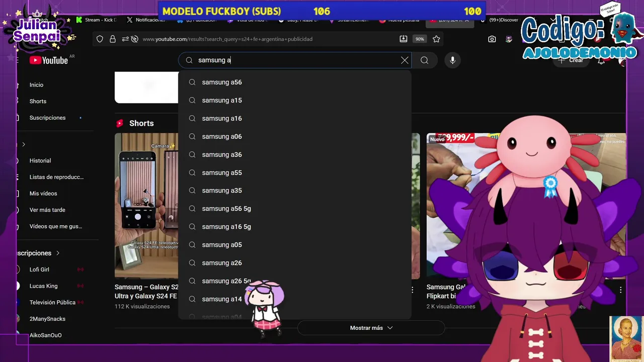Open site permissions icon in address bar
Screen dimensions: 644x362
pyautogui.click(x=125, y=39)
